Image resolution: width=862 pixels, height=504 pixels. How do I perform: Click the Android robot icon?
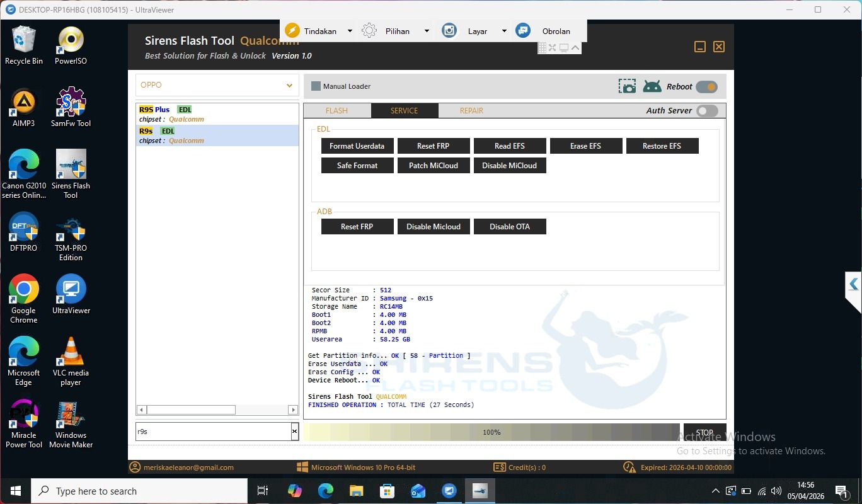pos(652,87)
